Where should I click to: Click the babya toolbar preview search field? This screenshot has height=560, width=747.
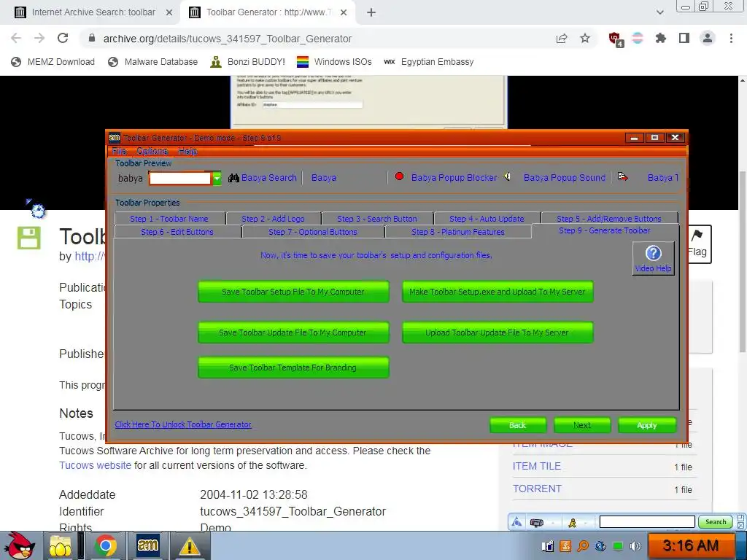pyautogui.click(x=180, y=178)
